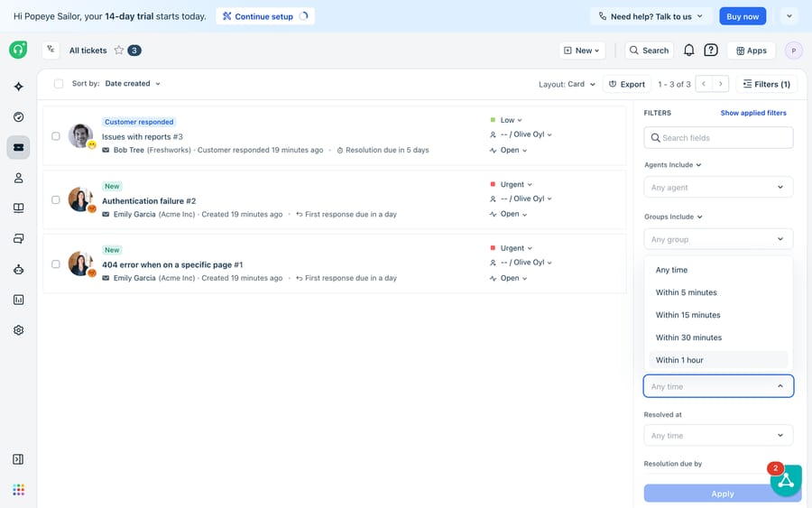Click the Export button
Image resolution: width=812 pixels, height=508 pixels.
[x=627, y=84]
